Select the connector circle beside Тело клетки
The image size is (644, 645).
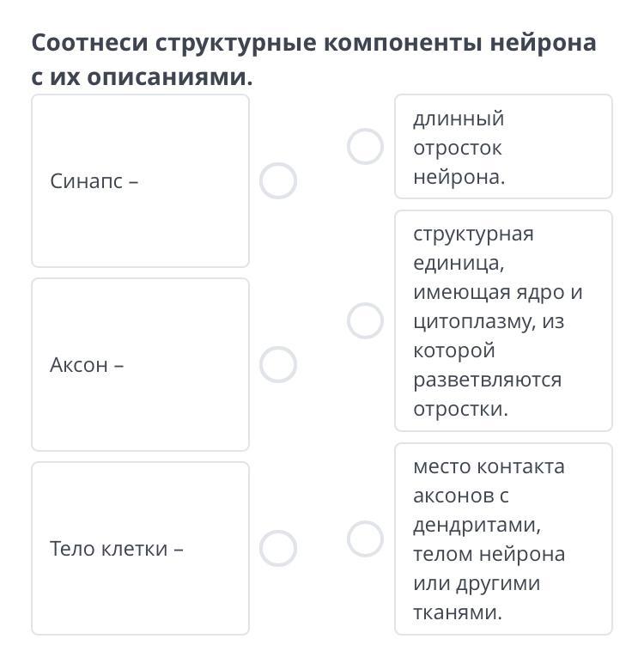coord(278,548)
